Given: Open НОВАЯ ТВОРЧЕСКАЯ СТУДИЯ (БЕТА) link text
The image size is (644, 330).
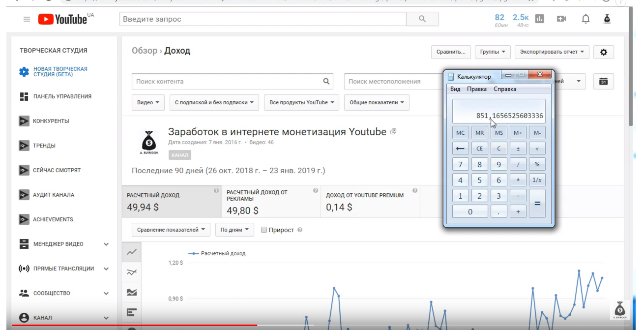Looking at the screenshot, I should coord(60,72).
